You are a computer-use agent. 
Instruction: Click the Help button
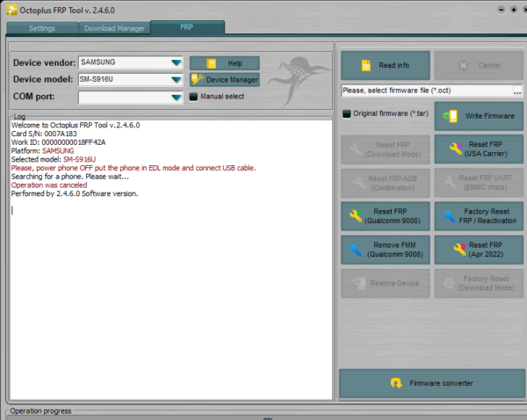coord(225,63)
